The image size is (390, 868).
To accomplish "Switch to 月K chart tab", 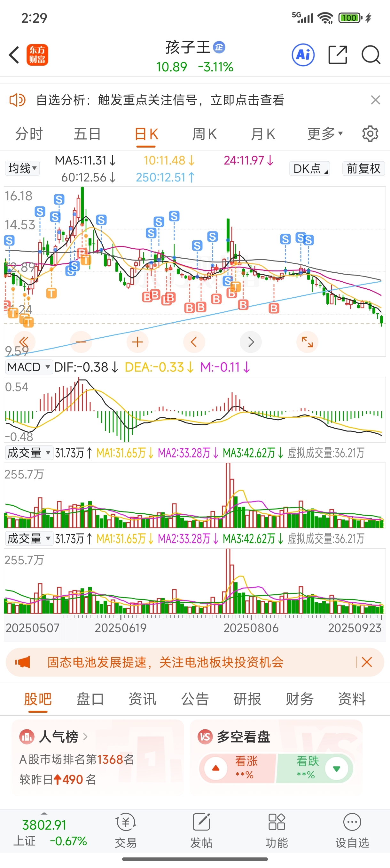I will [263, 134].
